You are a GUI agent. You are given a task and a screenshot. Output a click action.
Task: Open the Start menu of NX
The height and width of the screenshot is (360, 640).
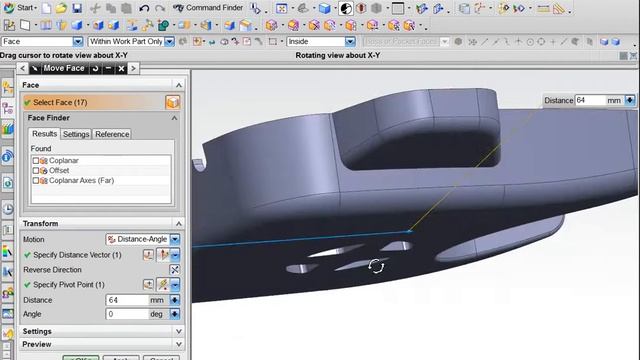pos(20,8)
